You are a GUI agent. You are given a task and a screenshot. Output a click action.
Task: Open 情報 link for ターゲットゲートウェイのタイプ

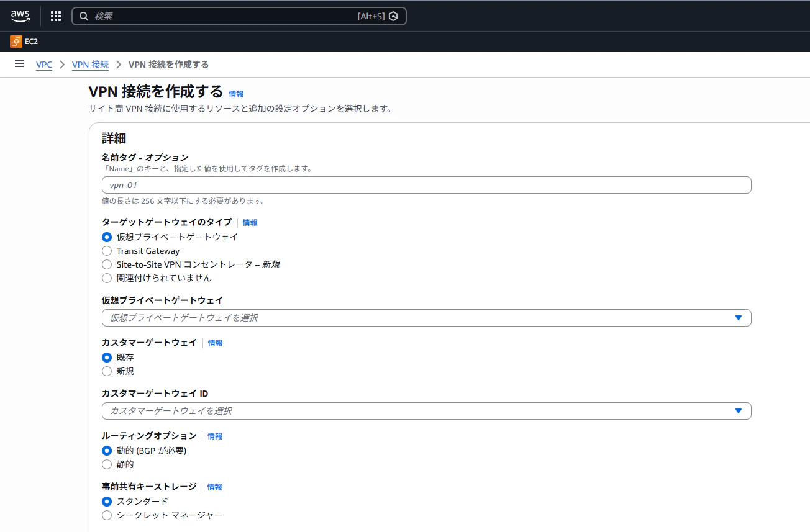tap(250, 223)
